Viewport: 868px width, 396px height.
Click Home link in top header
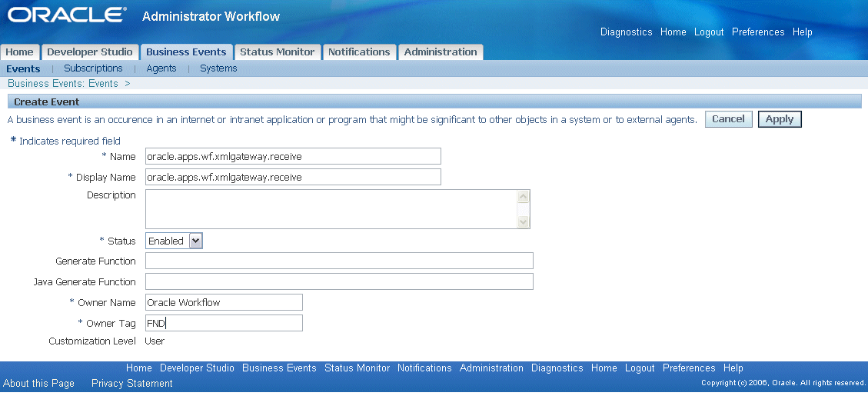pyautogui.click(x=673, y=32)
